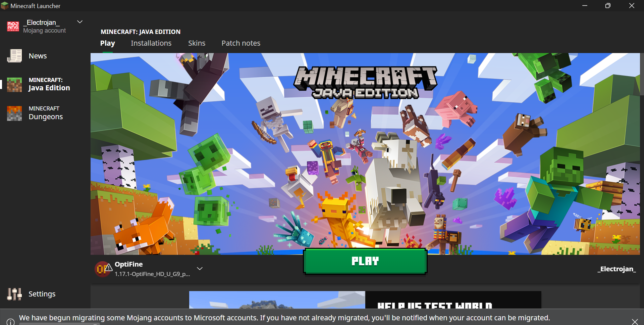
Task: Switch to the Play tab
Action: [x=108, y=43]
